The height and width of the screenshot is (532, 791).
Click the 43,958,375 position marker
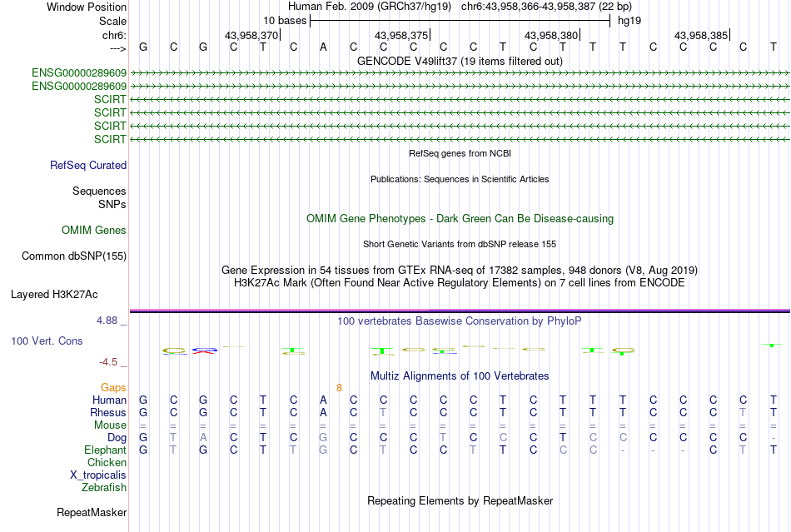coord(401,35)
